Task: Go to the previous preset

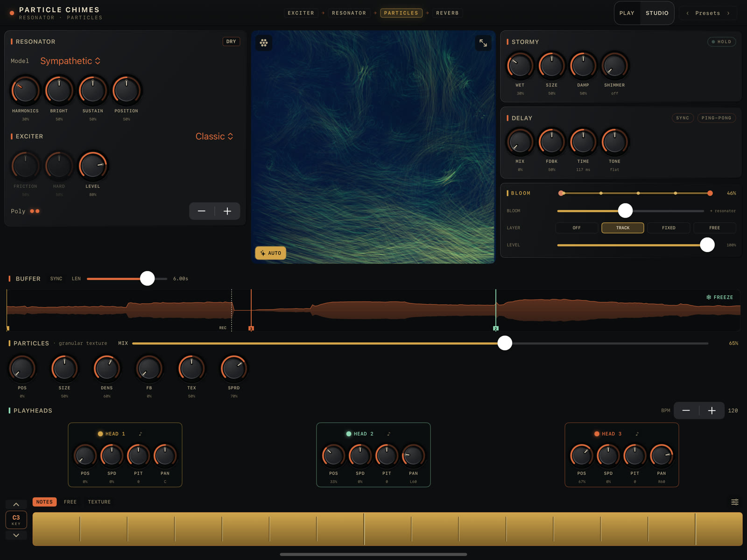Action: 687,13
